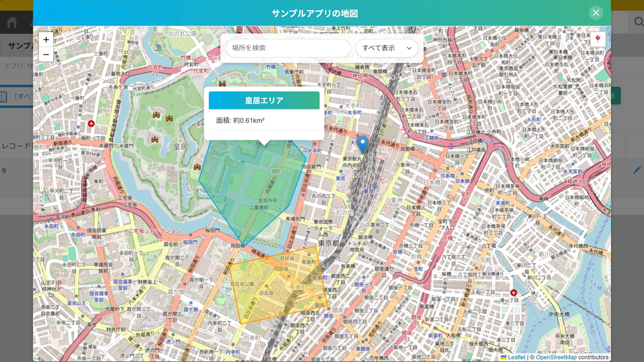Click the 面積: 約0.61km² popup text
644x362 pixels.
pos(240,121)
